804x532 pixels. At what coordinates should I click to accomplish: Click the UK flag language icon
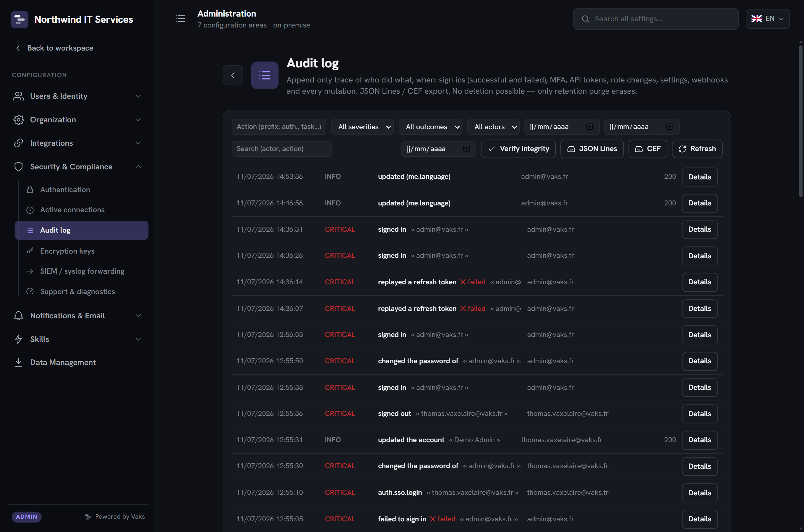click(756, 19)
